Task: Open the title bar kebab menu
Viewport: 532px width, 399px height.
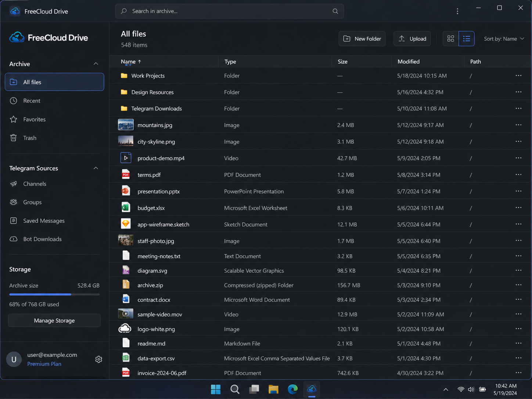Action: pyautogui.click(x=457, y=11)
